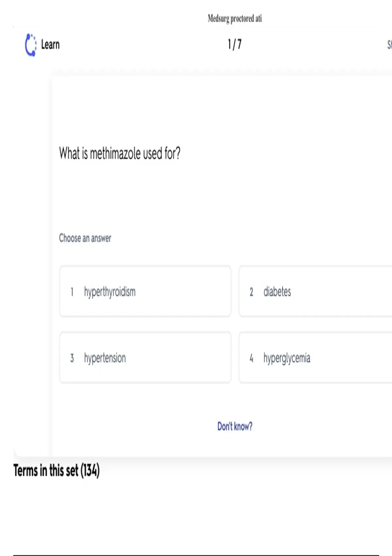Click the Terms in this set heading

click(46, 471)
